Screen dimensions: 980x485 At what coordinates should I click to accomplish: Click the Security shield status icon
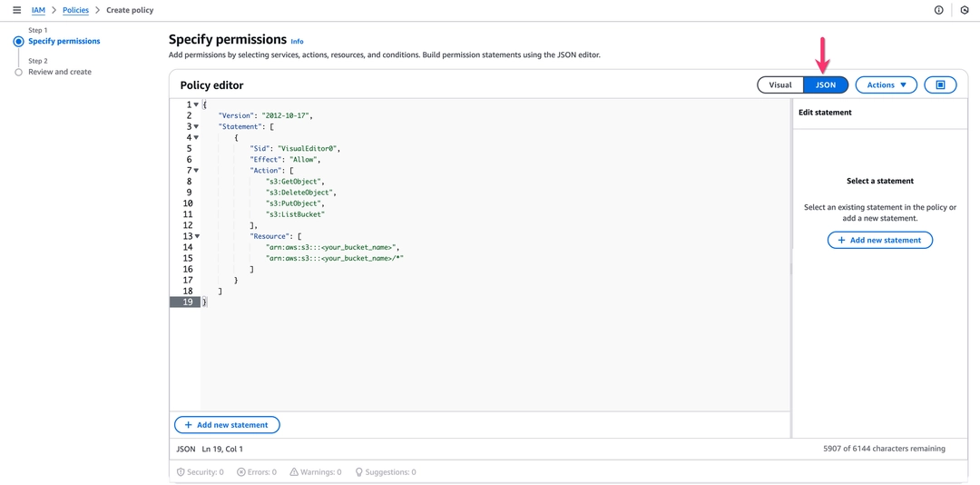pos(181,472)
